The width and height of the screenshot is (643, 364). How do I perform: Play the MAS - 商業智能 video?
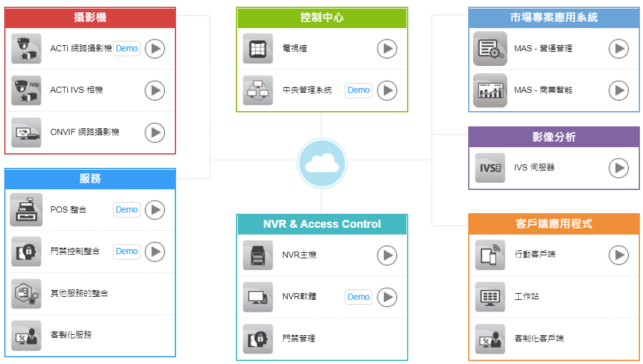(x=619, y=90)
